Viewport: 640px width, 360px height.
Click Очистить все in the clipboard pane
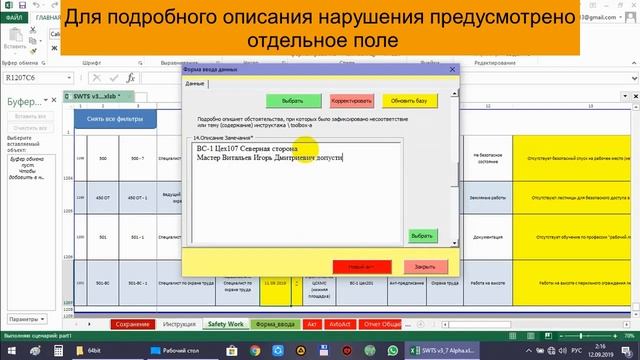point(31,128)
